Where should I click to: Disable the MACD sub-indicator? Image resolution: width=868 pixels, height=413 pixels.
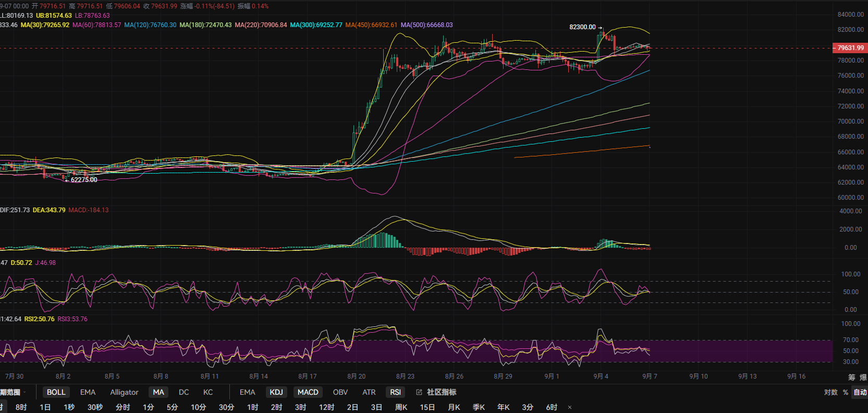[308, 392]
